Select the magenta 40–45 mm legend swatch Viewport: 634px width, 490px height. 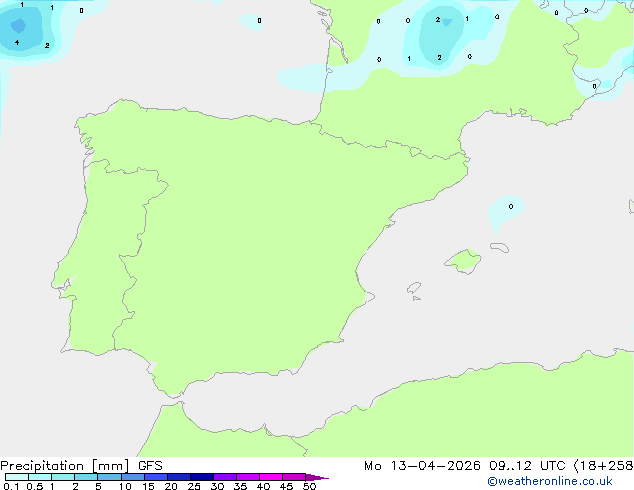271,477
